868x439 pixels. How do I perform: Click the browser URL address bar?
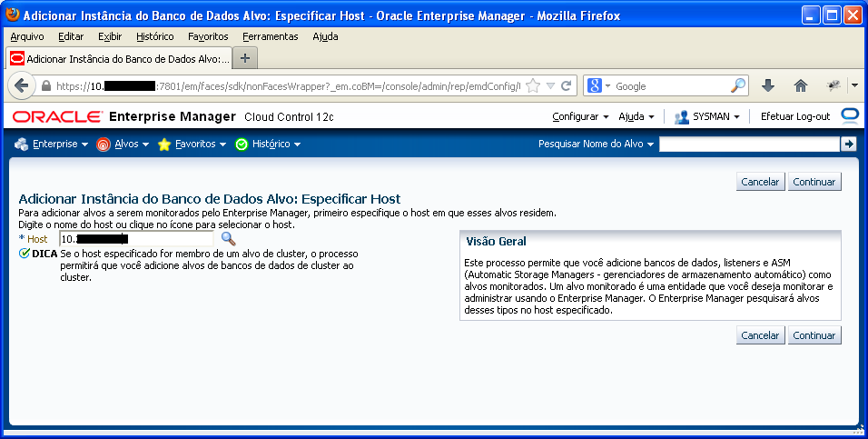click(288, 86)
